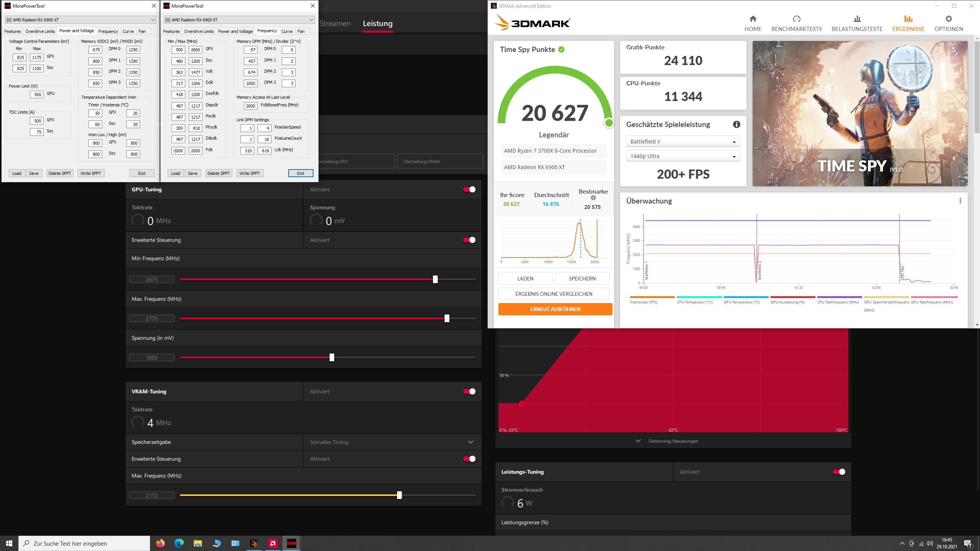Open Optionen gear icon
The width and height of the screenshot is (980, 551).
948,19
